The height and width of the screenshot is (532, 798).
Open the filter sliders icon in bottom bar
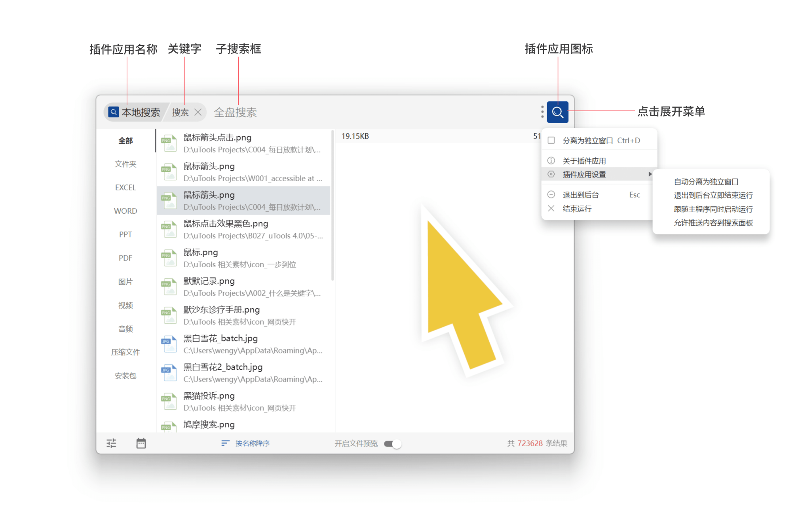(112, 443)
